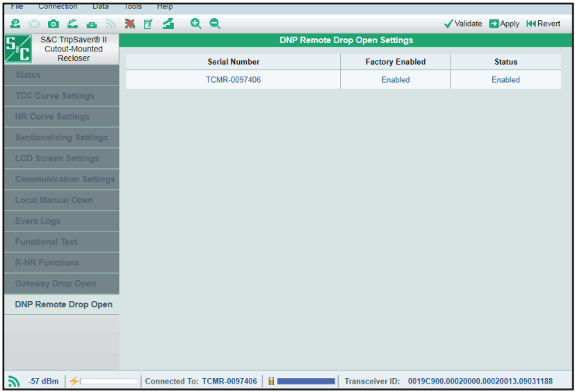Click the notepad with pencil icon
Viewport: 575px width, 392px height.
coord(148,24)
